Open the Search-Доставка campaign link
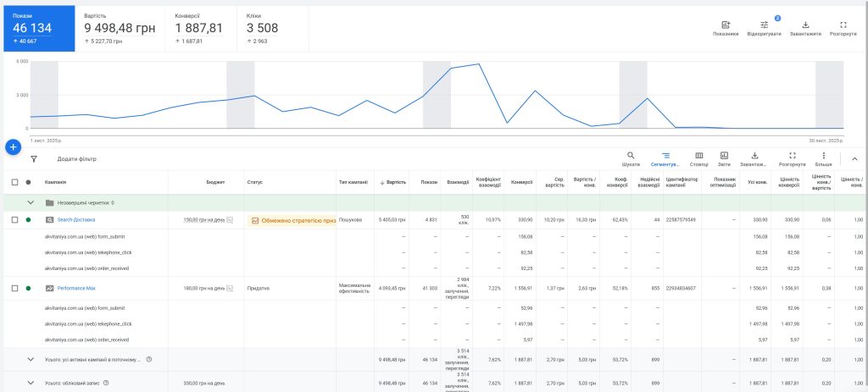Image resolution: width=868 pixels, height=392 pixels. point(76,220)
